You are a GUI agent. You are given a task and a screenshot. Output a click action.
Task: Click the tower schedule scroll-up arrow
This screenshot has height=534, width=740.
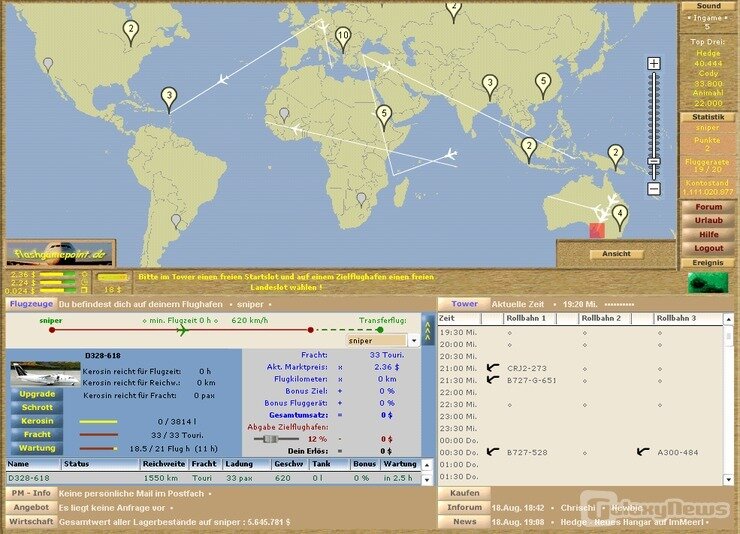[x=728, y=319]
